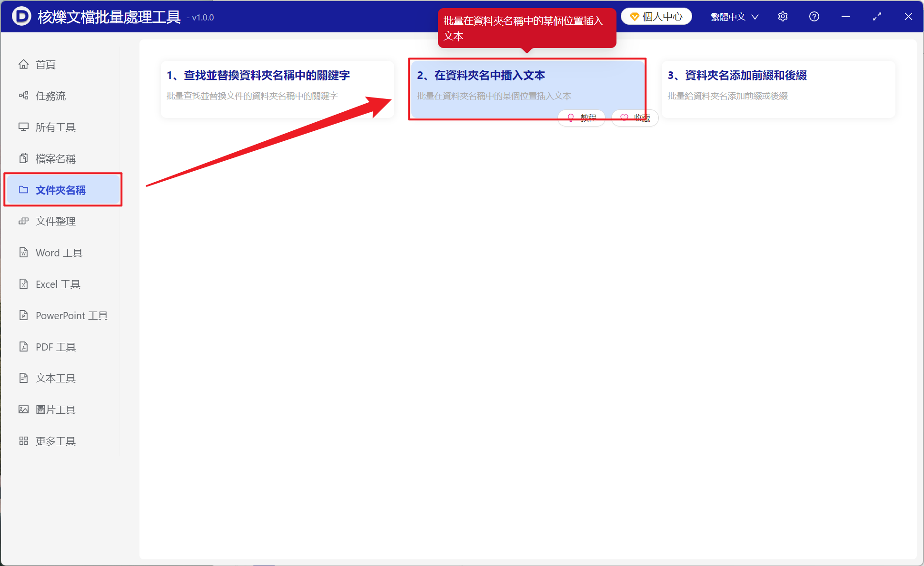Click description 批量給資料夾名添加前綴或後綴

[x=727, y=96]
